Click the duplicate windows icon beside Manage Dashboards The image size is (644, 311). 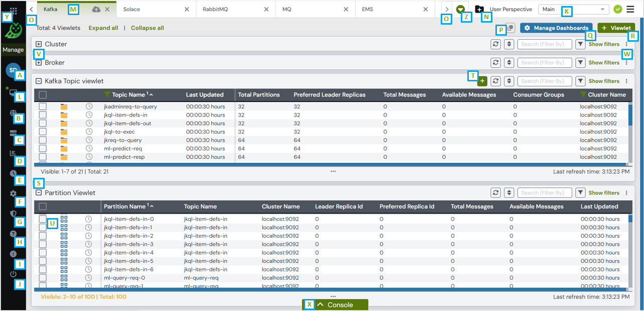(510, 28)
